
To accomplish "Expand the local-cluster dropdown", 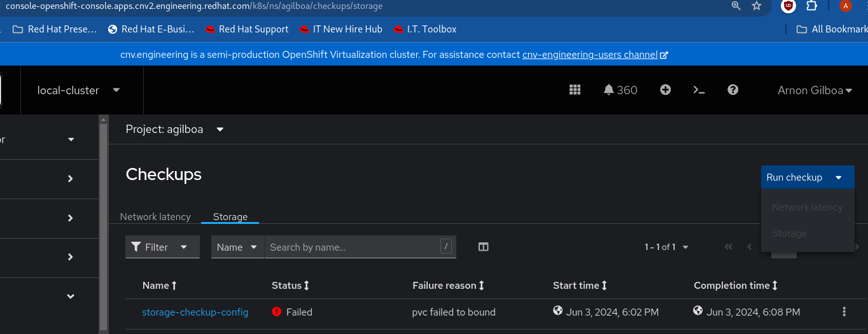I will (x=79, y=90).
